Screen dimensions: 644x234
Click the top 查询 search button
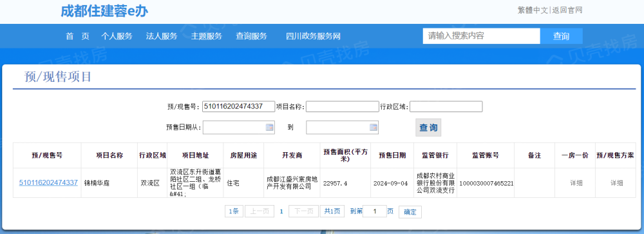(x=561, y=36)
